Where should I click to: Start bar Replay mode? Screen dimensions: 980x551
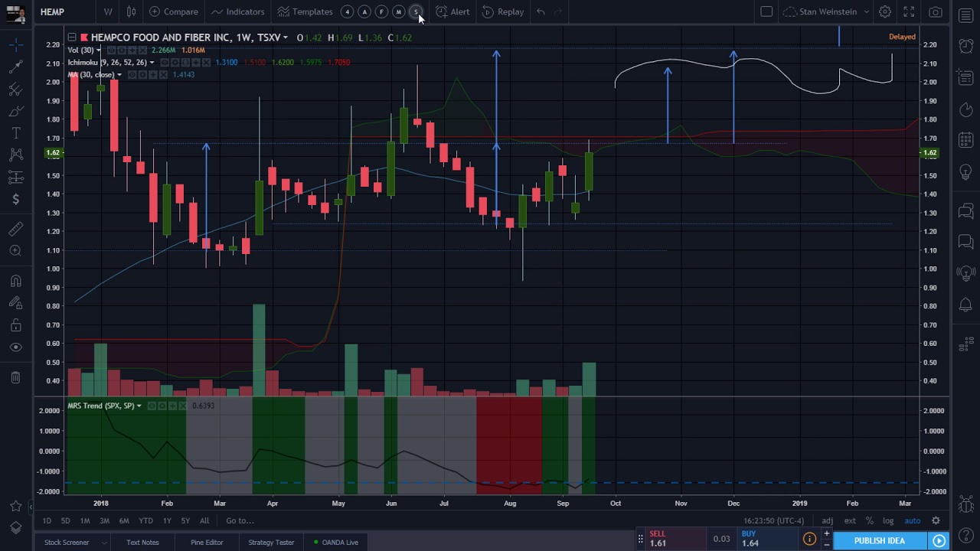pyautogui.click(x=503, y=11)
